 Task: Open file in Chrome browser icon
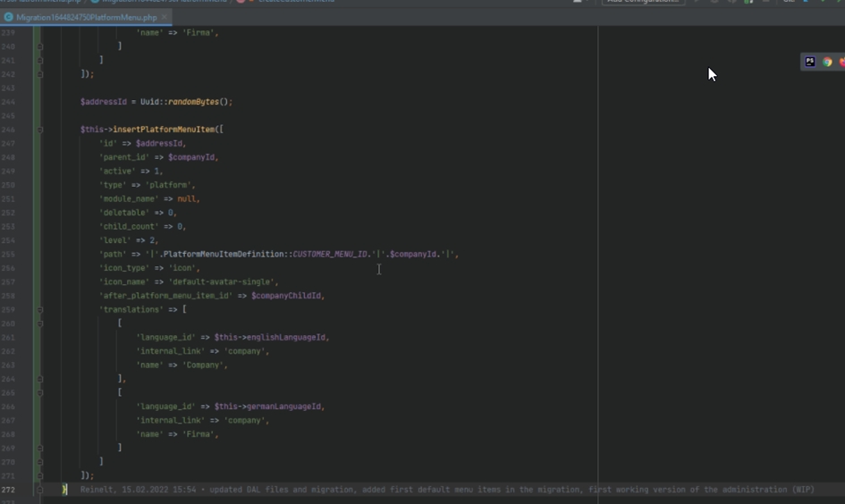[827, 62]
